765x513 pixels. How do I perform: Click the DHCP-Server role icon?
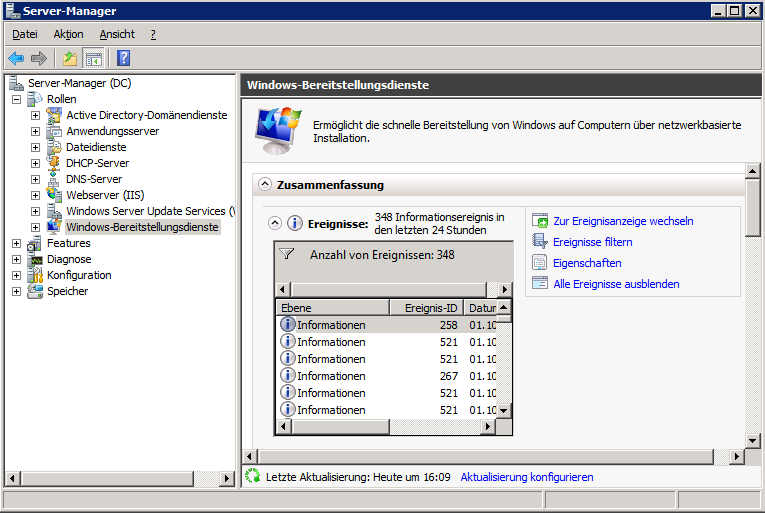(54, 163)
